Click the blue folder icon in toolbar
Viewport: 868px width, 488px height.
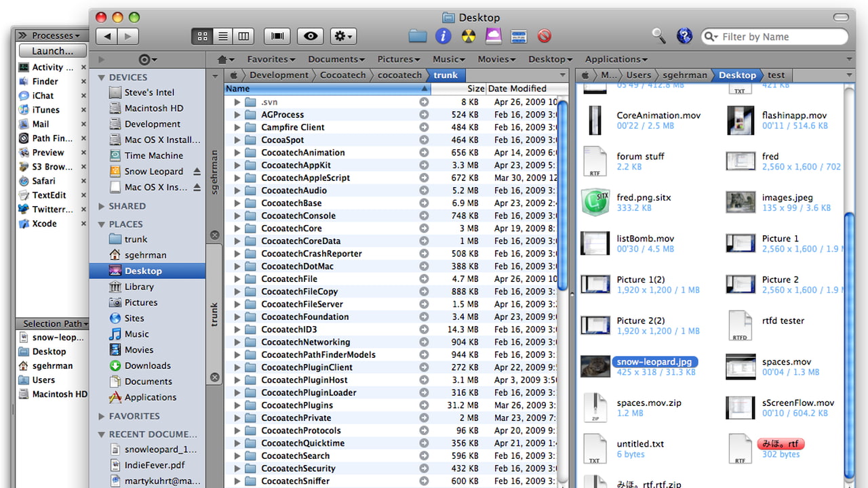pos(418,36)
